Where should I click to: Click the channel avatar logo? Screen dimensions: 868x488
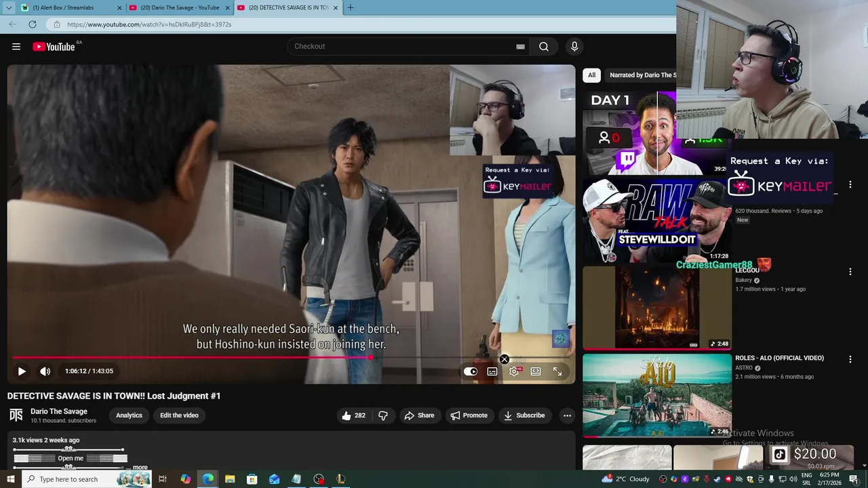tap(16, 415)
